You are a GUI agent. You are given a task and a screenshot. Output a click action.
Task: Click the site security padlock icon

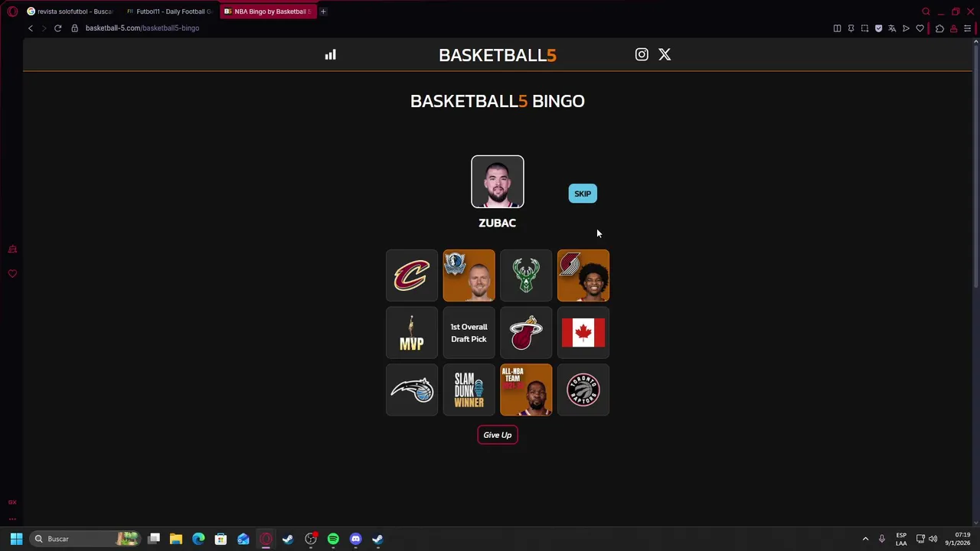tap(74, 28)
